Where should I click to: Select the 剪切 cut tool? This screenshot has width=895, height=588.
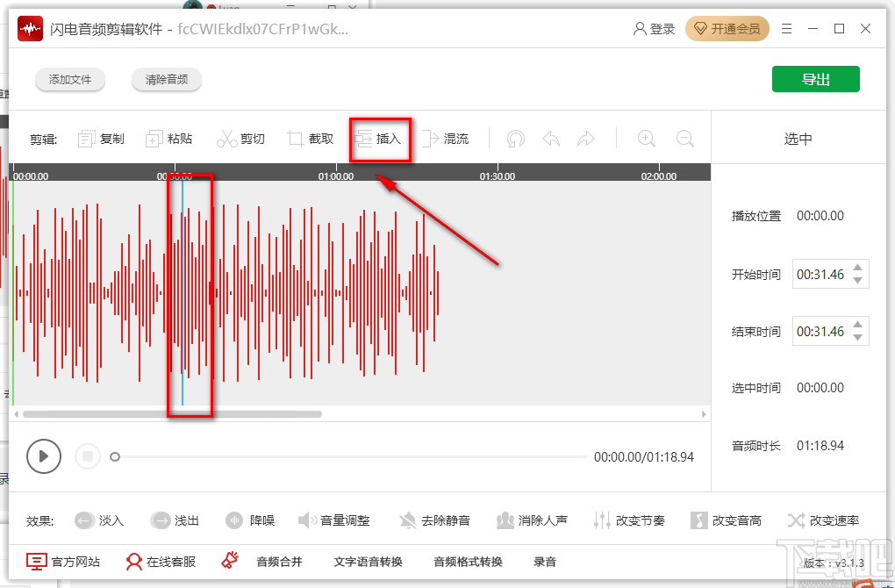(241, 138)
